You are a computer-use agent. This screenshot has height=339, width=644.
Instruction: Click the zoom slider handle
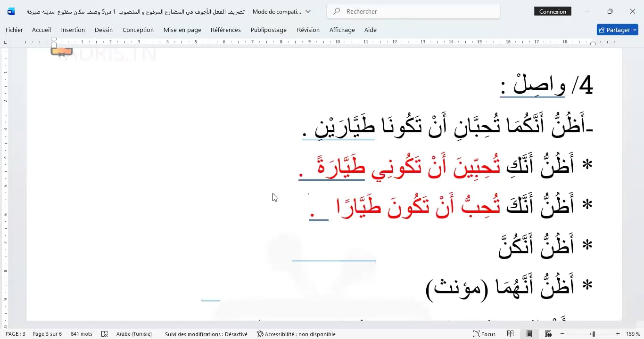pyautogui.click(x=593, y=334)
